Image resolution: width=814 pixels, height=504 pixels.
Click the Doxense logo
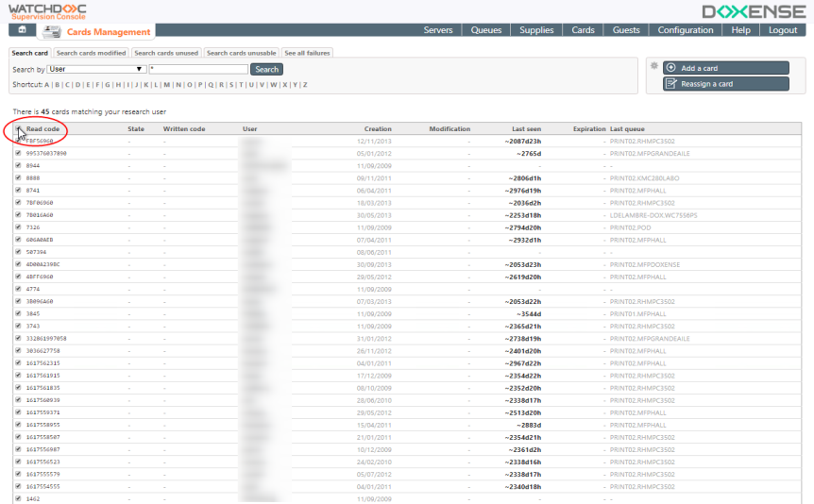pyautogui.click(x=753, y=11)
